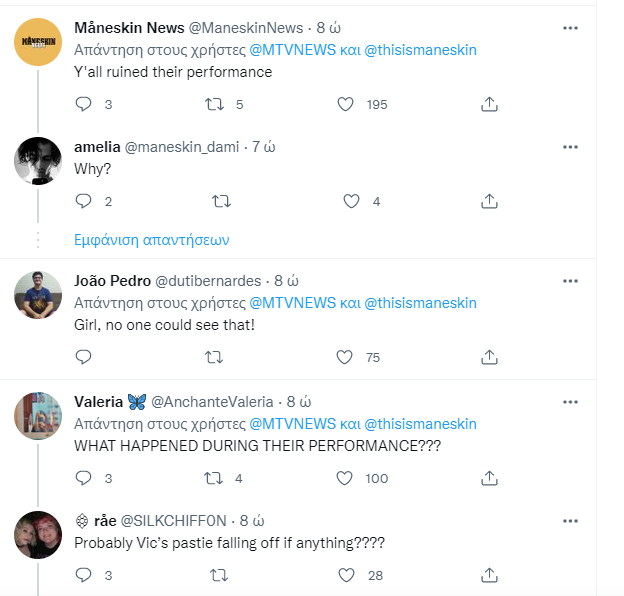Share the Måneskin News tweet
The image size is (624, 596).
coord(489,104)
